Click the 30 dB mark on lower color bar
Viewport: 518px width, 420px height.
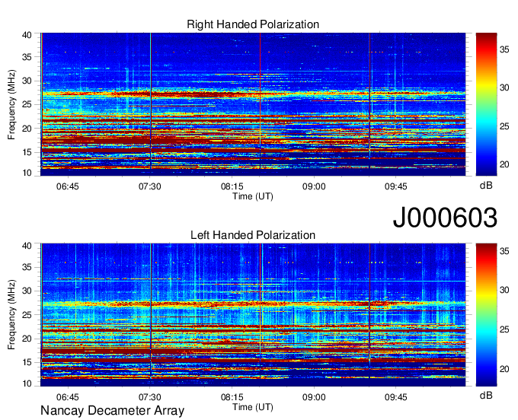coord(504,290)
